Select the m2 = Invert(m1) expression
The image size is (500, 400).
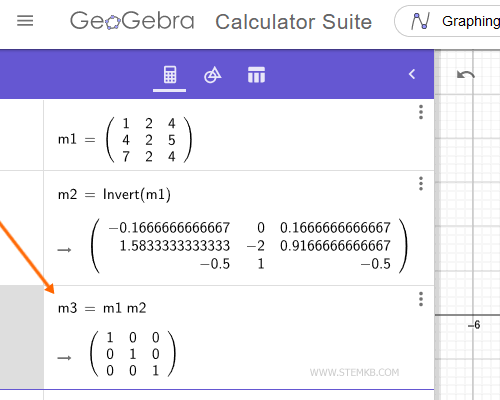click(114, 194)
